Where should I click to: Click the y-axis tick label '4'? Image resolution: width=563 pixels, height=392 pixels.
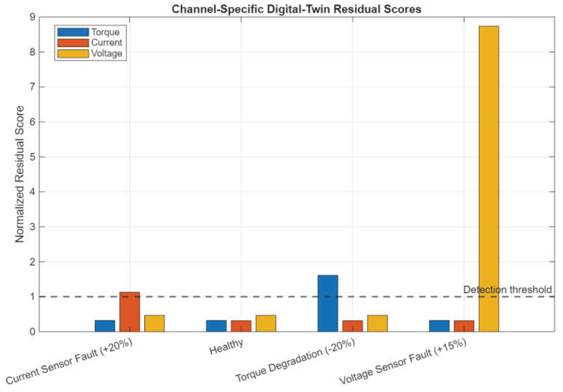coord(33,192)
